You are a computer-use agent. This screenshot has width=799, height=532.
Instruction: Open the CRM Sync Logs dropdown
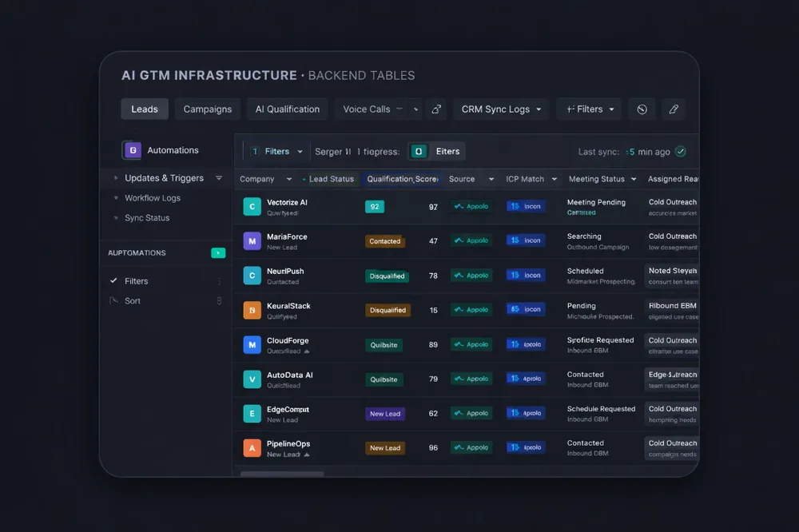(x=501, y=109)
